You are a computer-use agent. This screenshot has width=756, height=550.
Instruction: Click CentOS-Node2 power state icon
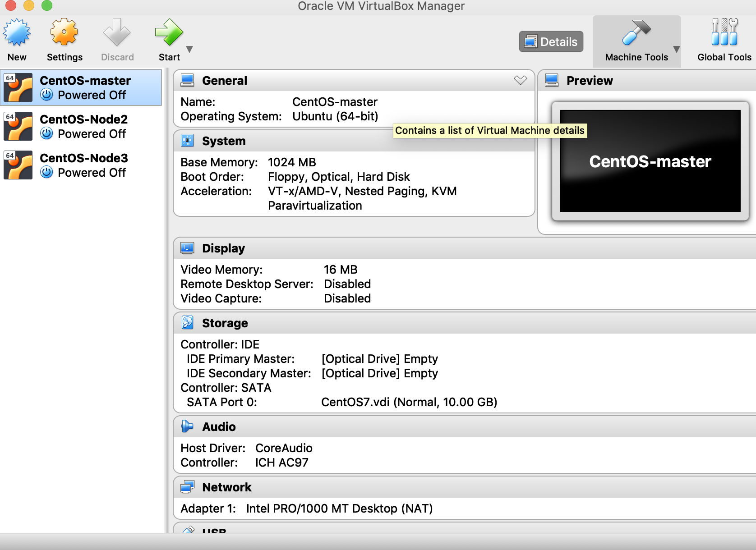click(46, 133)
